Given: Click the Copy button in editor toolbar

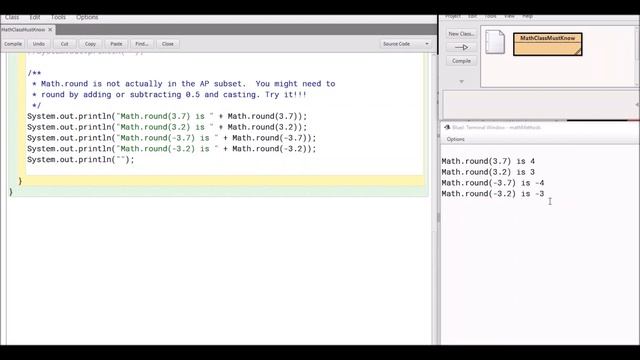Looking at the screenshot, I should click(x=90, y=44).
